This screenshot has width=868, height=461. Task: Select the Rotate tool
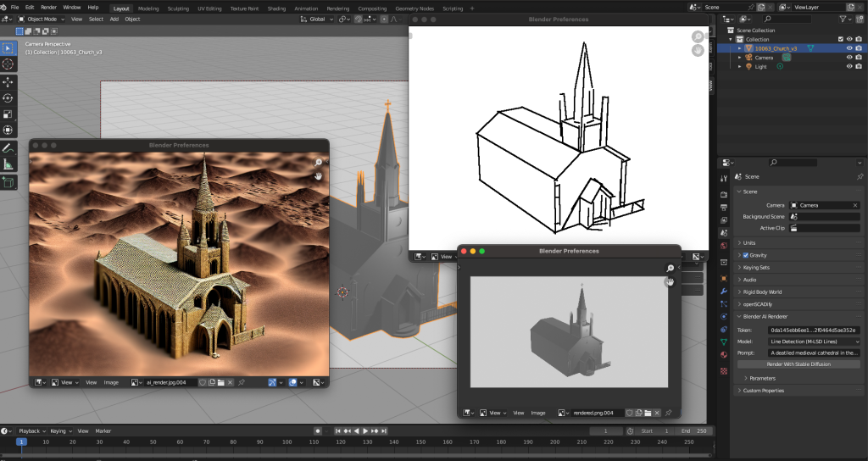[x=8, y=97]
